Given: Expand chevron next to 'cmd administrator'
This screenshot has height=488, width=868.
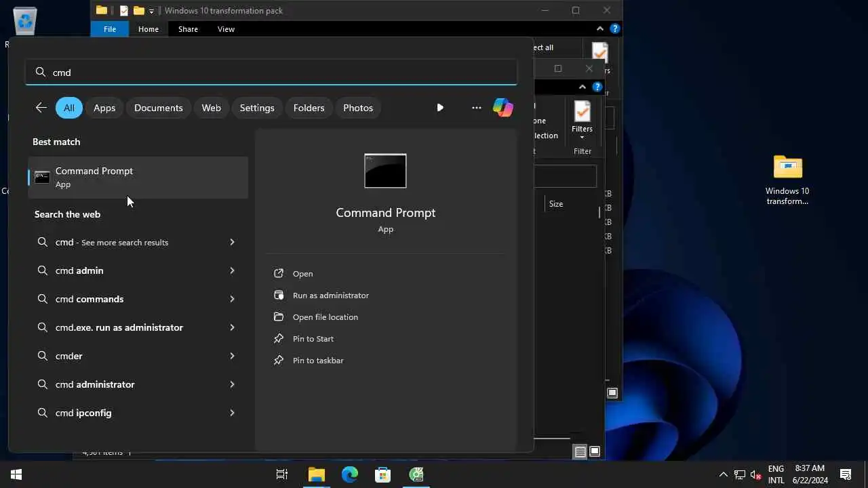Looking at the screenshot, I should pyautogui.click(x=232, y=384).
